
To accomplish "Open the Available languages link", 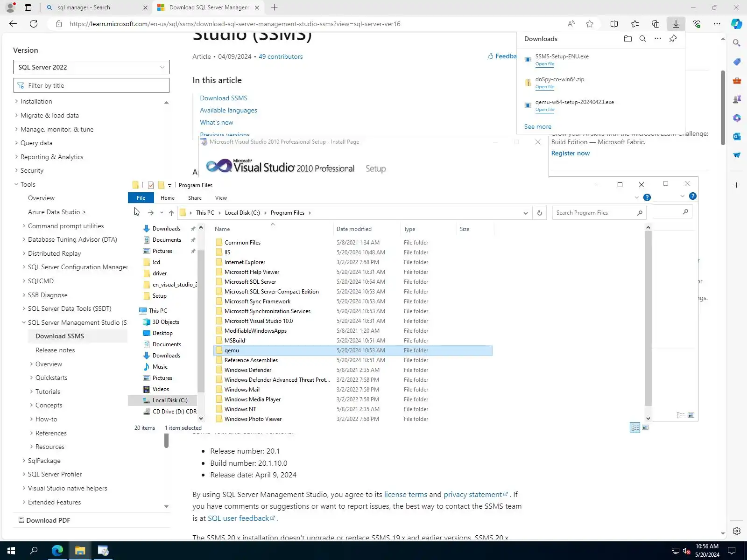I will (228, 110).
